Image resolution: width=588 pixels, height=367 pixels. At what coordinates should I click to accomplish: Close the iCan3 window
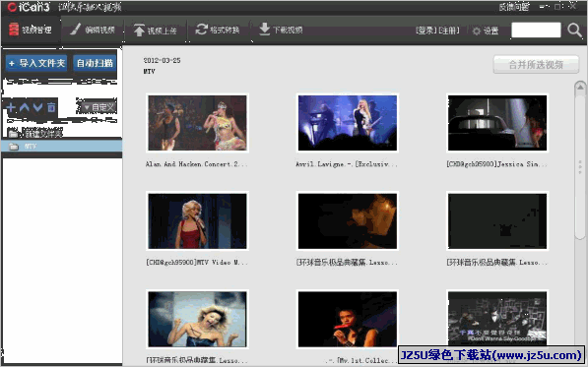coord(573,6)
